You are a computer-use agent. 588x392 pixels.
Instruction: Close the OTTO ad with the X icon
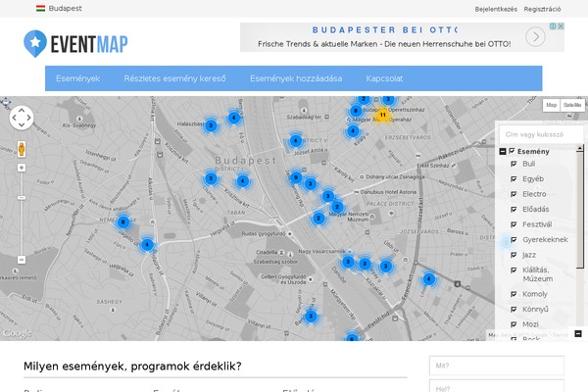561,26
